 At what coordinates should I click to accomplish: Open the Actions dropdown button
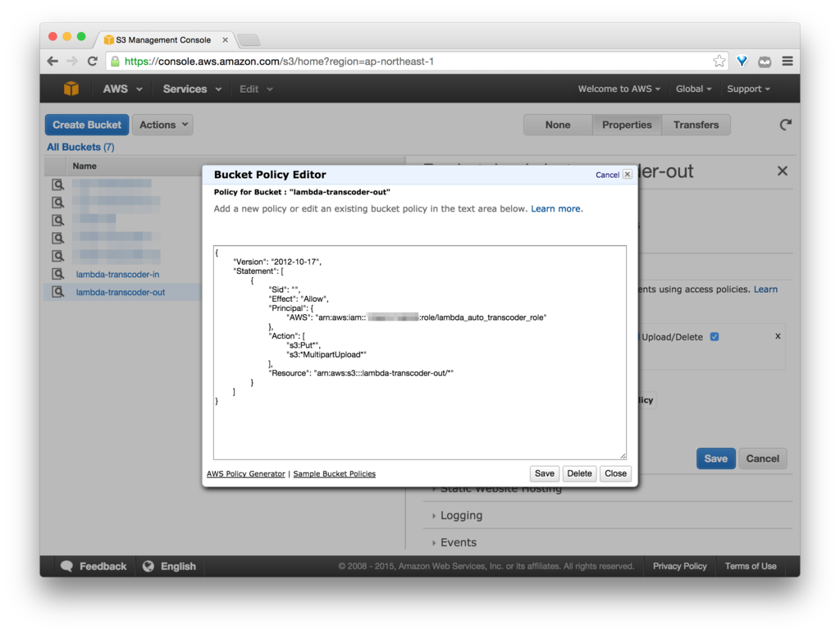point(162,125)
